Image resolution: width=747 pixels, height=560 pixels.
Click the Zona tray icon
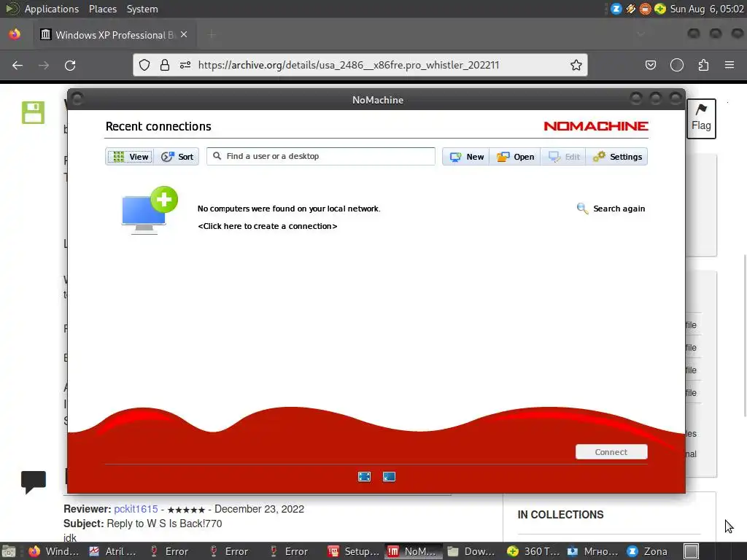(x=616, y=9)
